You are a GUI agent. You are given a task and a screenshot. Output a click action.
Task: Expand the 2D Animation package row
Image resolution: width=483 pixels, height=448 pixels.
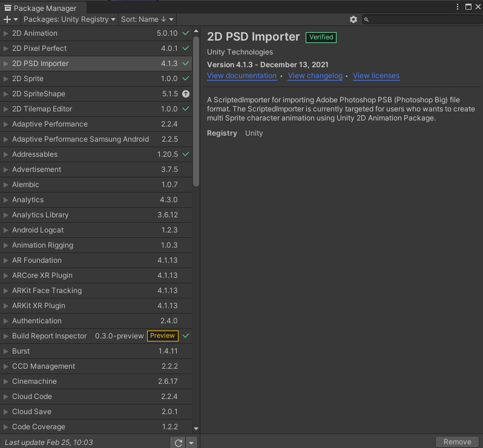tap(5, 33)
